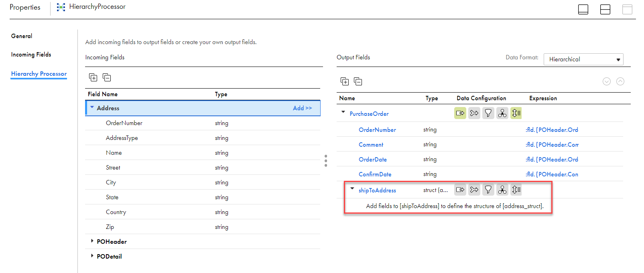
Task: Edit the ConfirmDate output expression
Action: (552, 174)
